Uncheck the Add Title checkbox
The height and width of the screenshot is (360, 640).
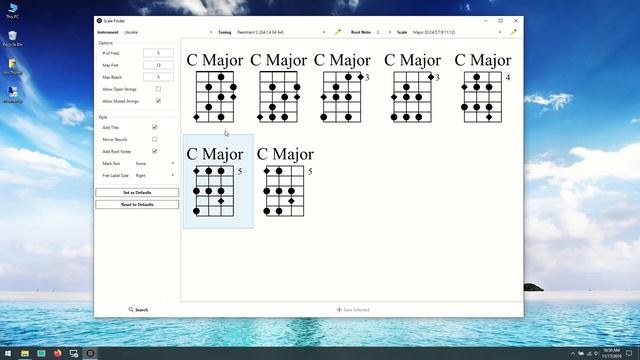pos(154,127)
